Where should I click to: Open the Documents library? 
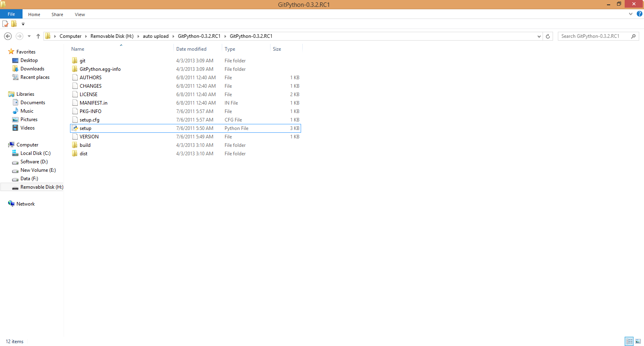pyautogui.click(x=33, y=103)
